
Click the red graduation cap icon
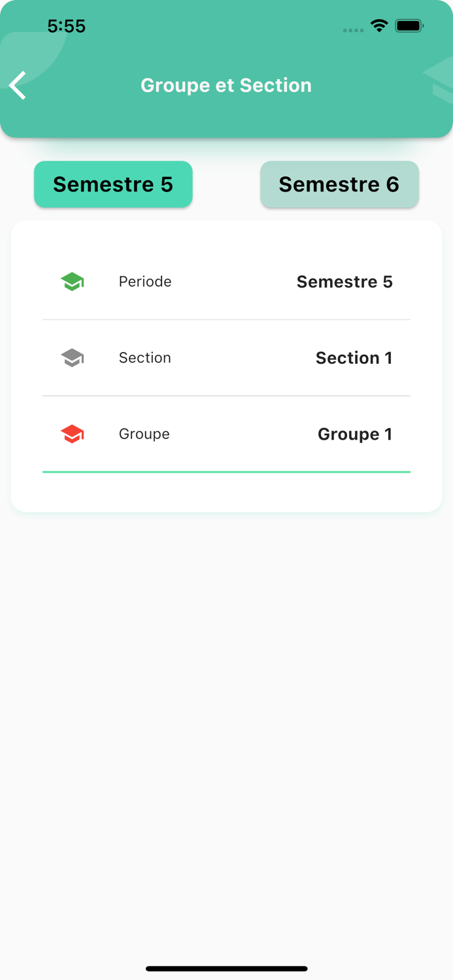coord(73,434)
